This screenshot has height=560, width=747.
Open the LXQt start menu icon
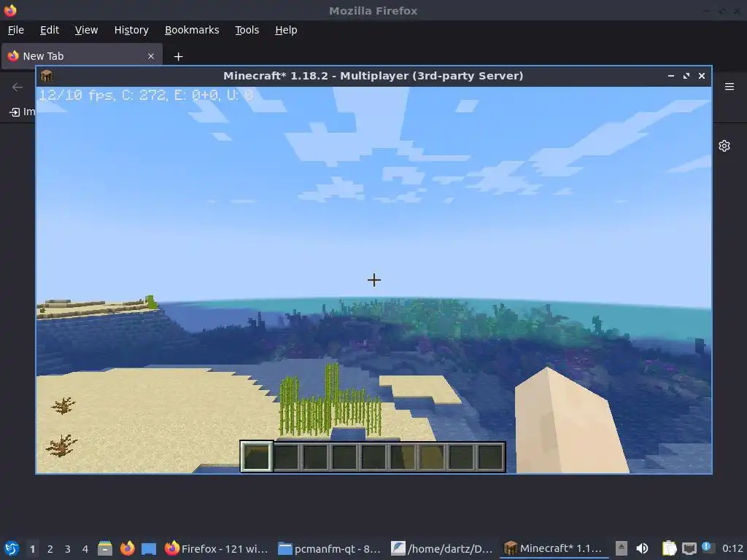coord(12,548)
